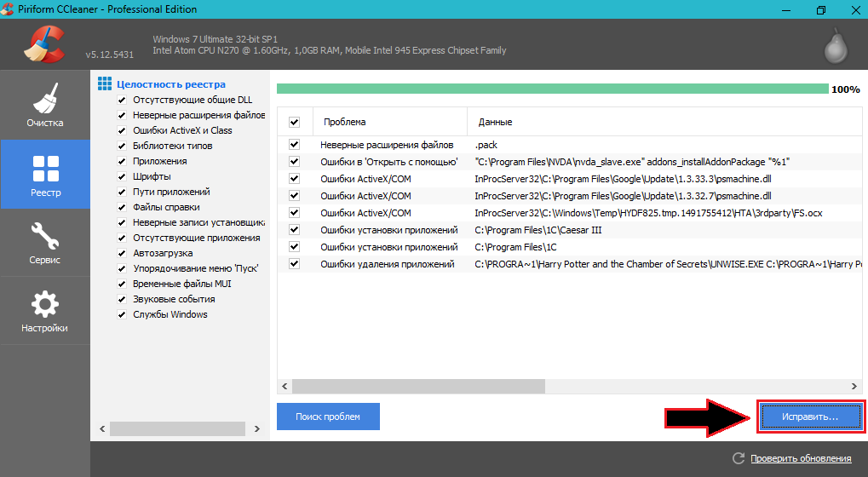
Task: Open Сервис wrench icon
Action: coord(44,235)
